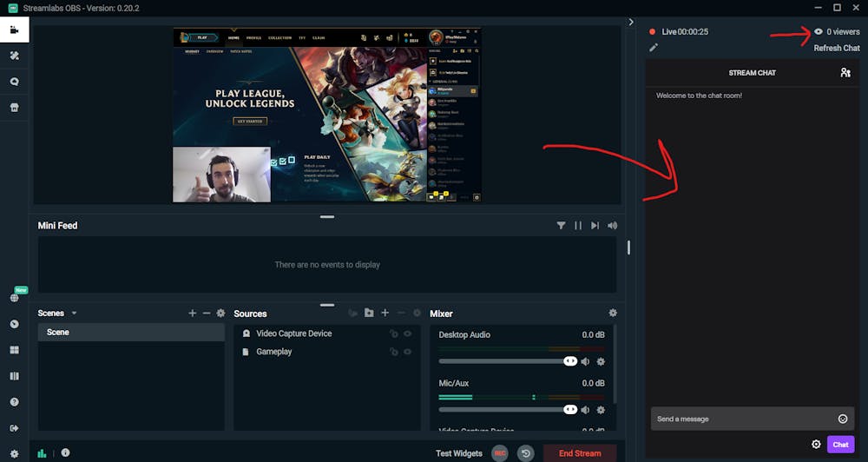The width and height of the screenshot is (868, 462).
Task: Collapse the chat panel with chevron
Action: [x=631, y=23]
